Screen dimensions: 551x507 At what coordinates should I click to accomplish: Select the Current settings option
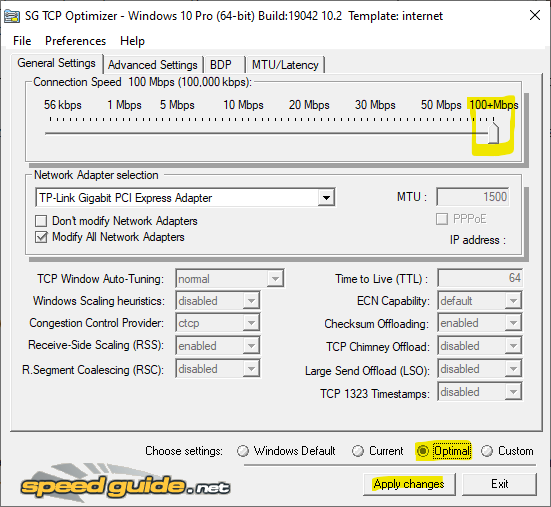tap(358, 451)
